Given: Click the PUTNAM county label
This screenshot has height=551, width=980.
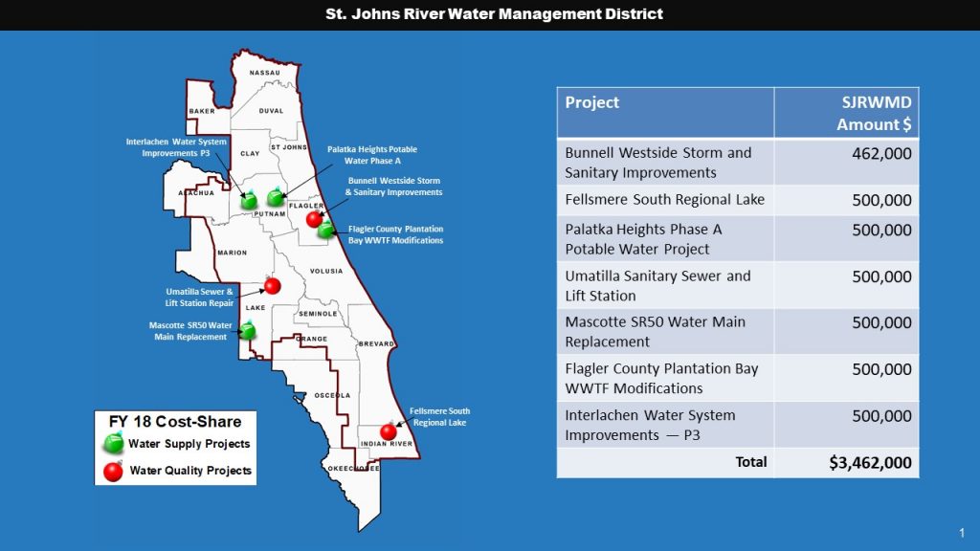Looking at the screenshot, I should pyautogui.click(x=269, y=213).
